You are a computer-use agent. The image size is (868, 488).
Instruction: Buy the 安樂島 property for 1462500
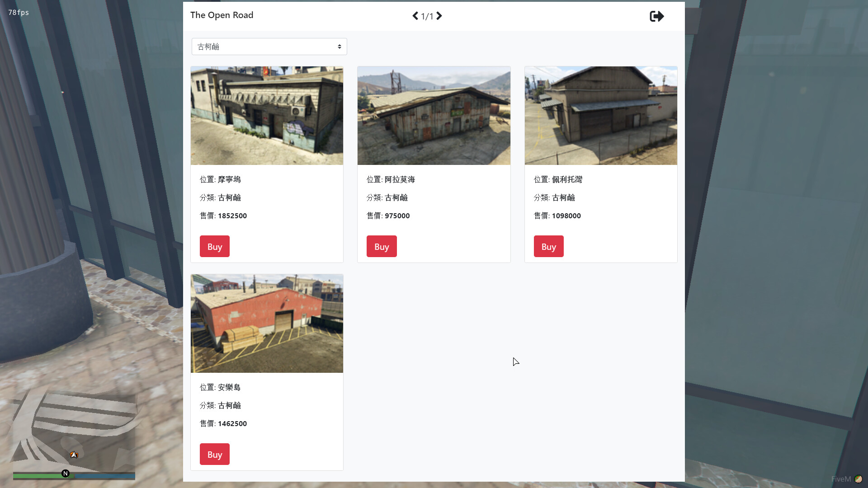[x=215, y=454]
